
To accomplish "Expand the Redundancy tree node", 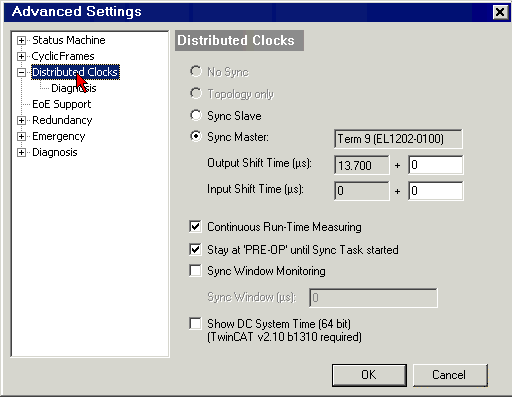I will click(21, 120).
